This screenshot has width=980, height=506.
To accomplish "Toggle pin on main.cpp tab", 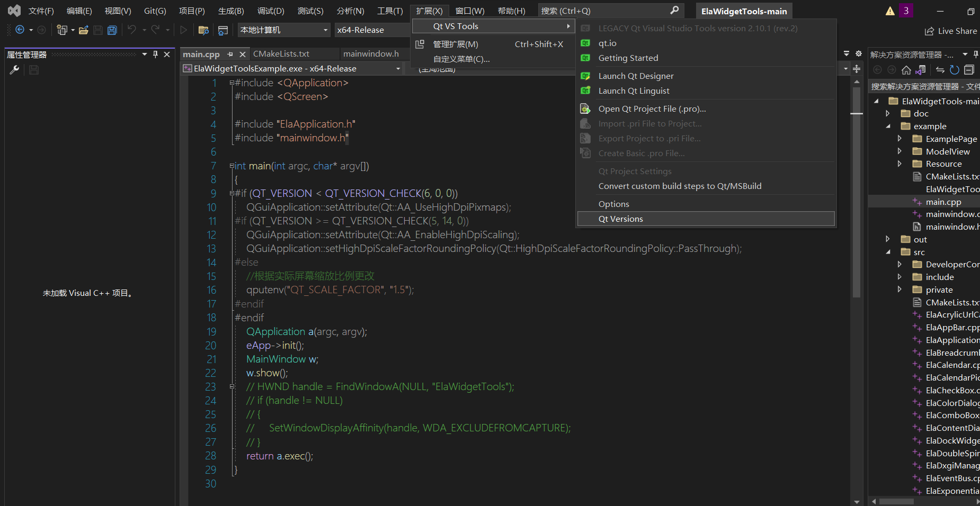I will (230, 55).
